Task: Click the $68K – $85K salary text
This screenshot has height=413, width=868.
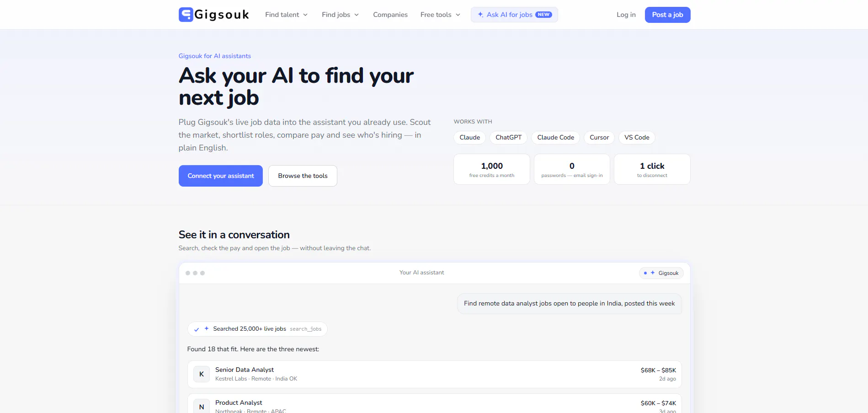Action: pos(658,370)
